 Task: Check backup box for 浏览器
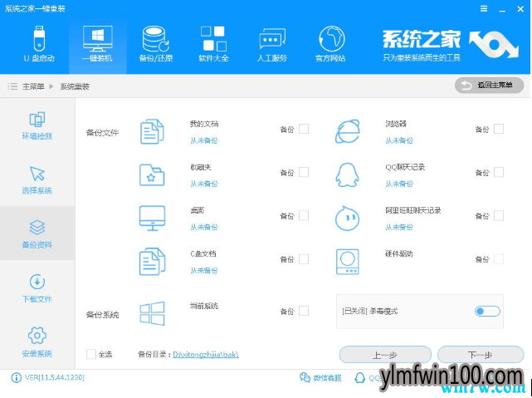click(x=499, y=129)
